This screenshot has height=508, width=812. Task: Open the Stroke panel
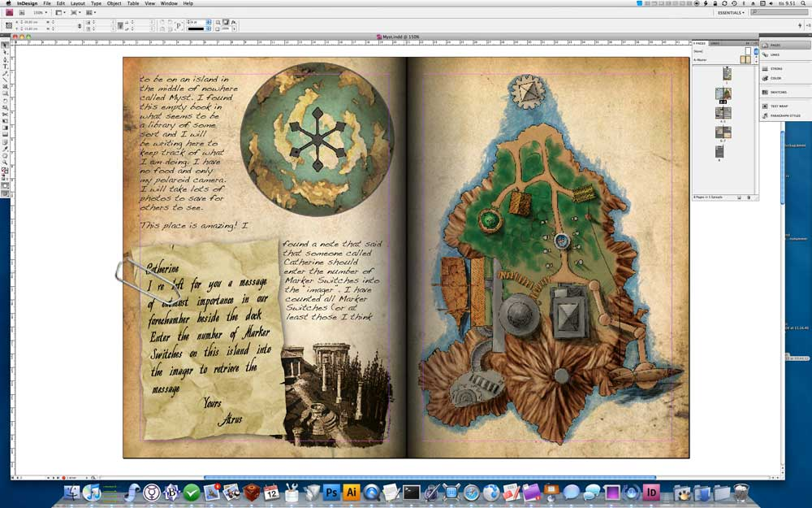[775, 69]
